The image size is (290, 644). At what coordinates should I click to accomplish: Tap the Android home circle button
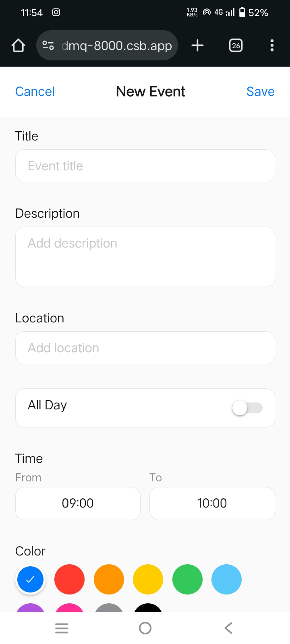pyautogui.click(x=145, y=628)
